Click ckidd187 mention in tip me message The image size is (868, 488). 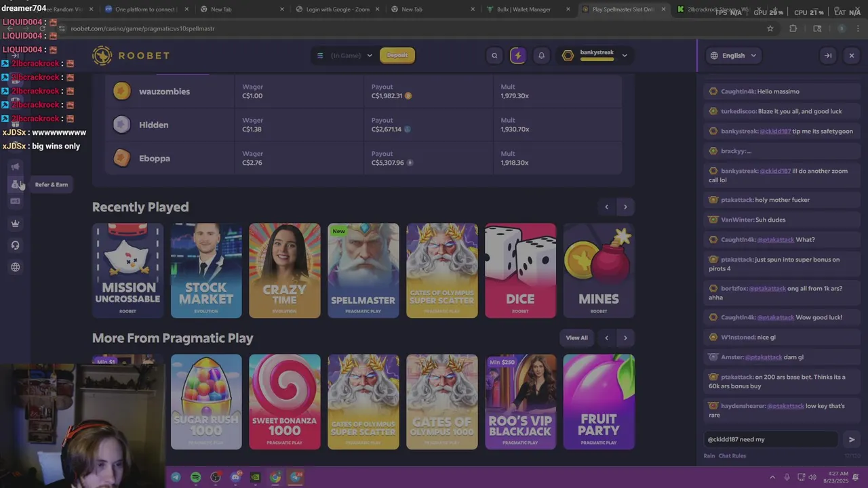point(775,131)
